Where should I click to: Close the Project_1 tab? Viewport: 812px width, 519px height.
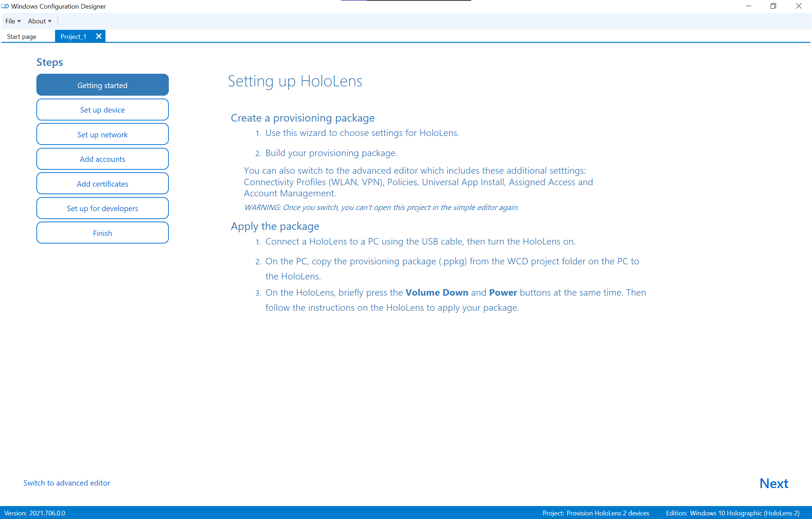99,36
